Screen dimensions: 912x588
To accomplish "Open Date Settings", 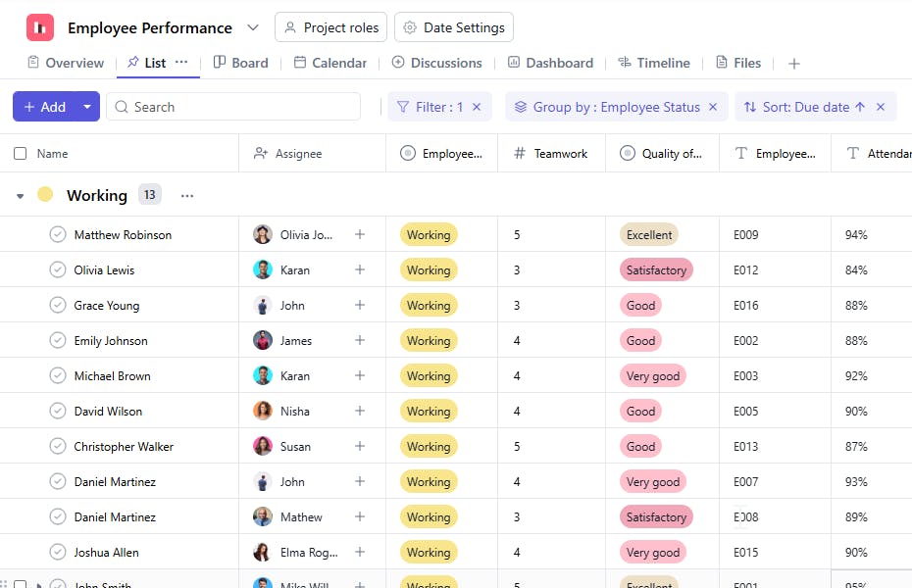I will pos(453,27).
